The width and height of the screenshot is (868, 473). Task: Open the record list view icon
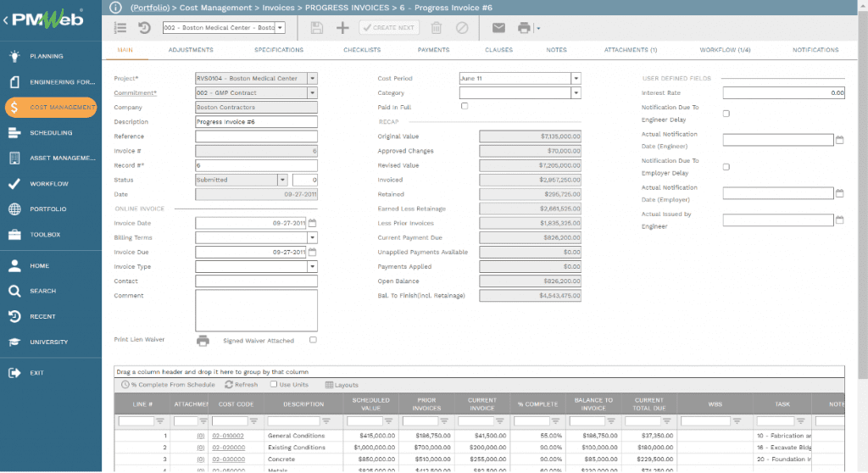[120, 27]
